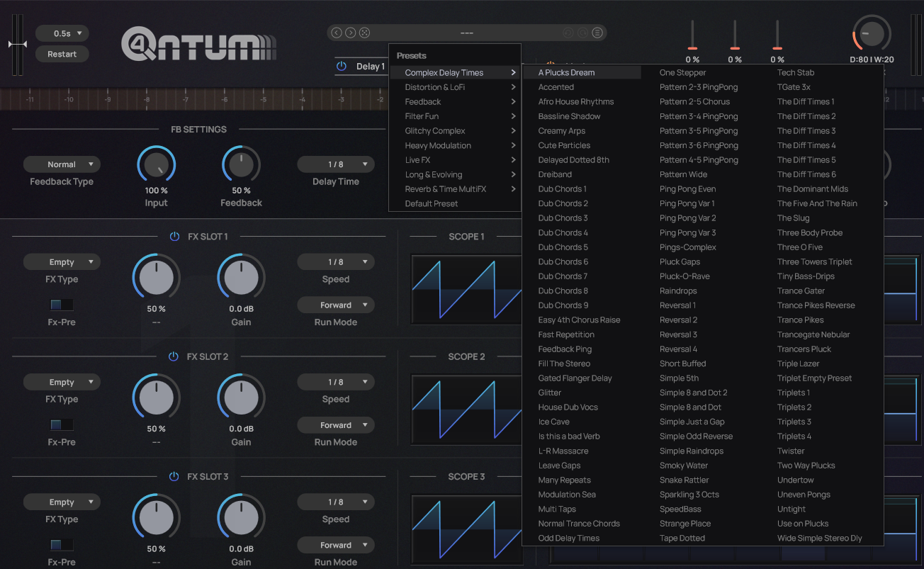
Task: Open the Distortion & LoFi preset submenu
Action: click(x=455, y=87)
